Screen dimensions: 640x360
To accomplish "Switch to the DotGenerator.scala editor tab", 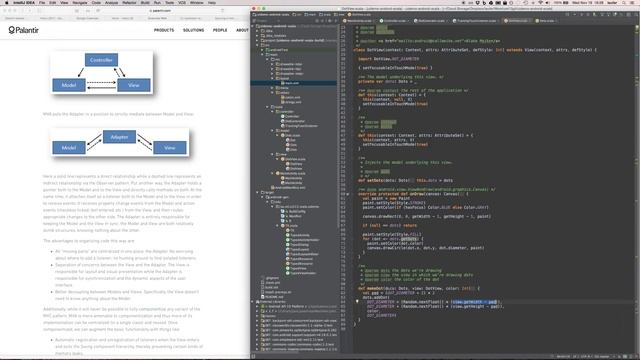I will tap(431, 20).
